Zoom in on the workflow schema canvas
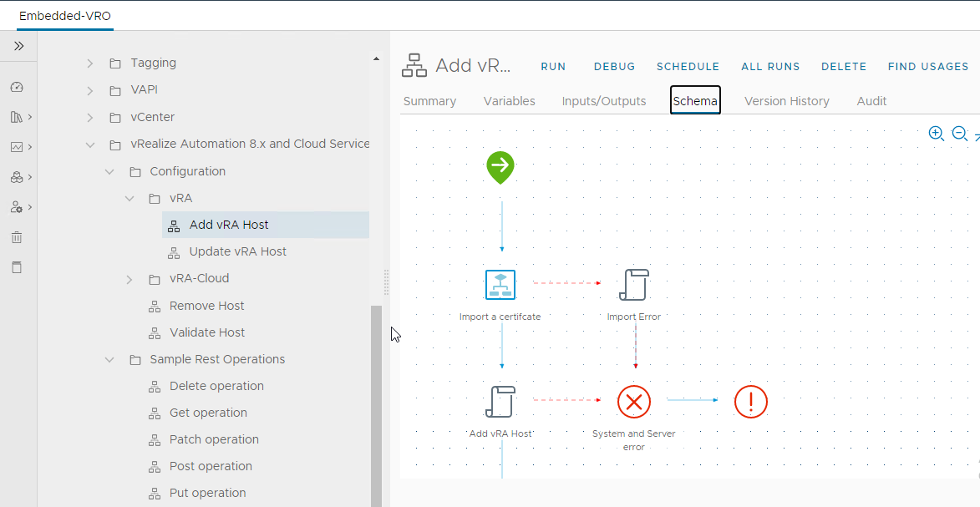 (937, 133)
